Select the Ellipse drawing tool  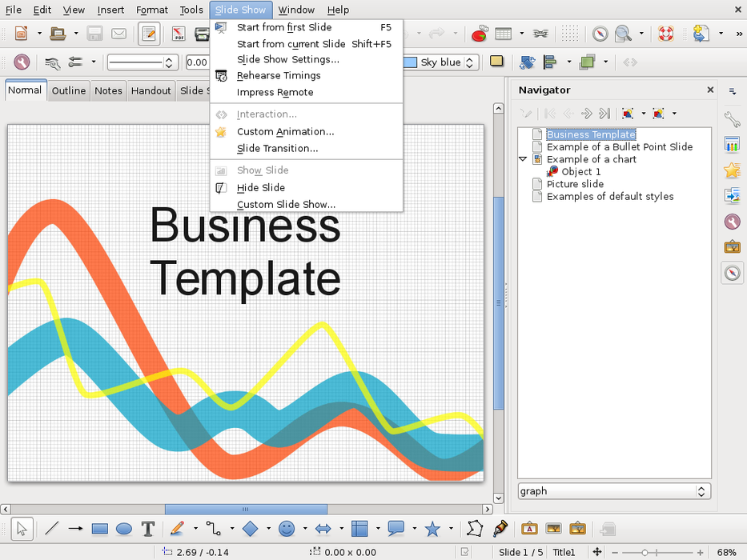click(124, 529)
